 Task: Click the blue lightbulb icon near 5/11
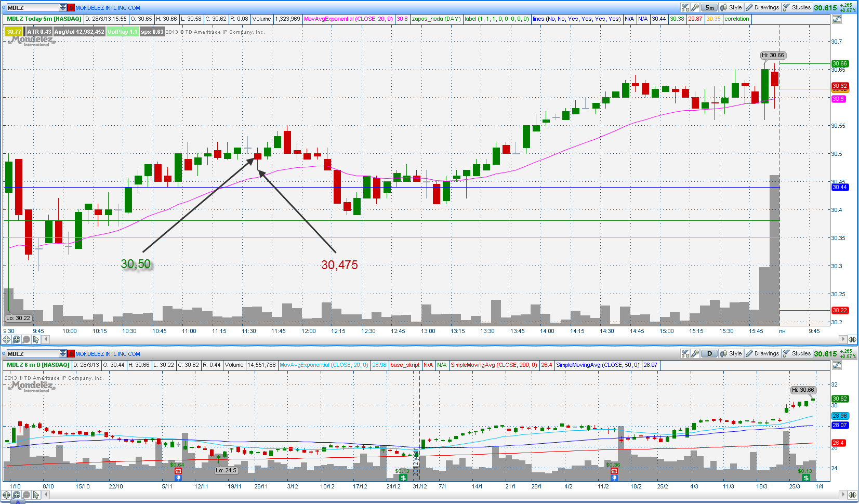(178, 478)
